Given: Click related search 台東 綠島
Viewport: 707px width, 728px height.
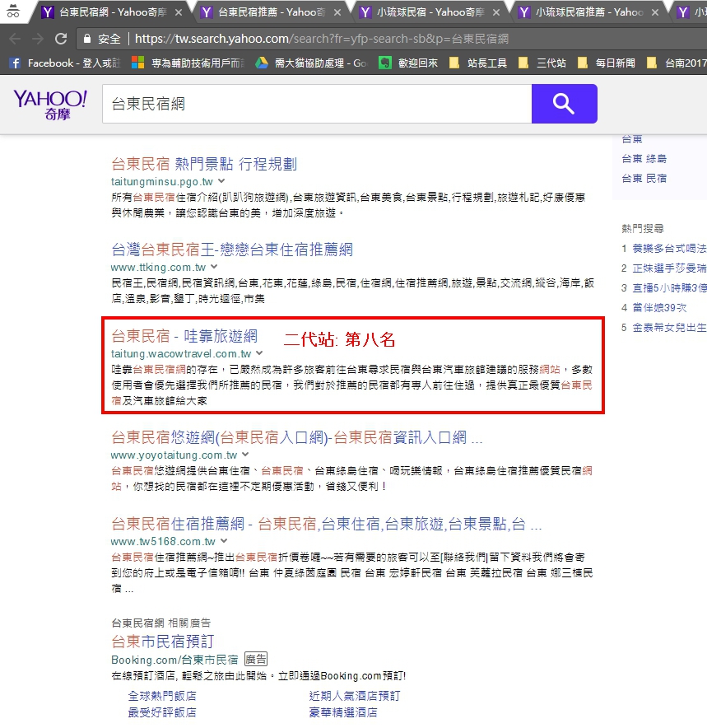Looking at the screenshot, I should [x=644, y=159].
